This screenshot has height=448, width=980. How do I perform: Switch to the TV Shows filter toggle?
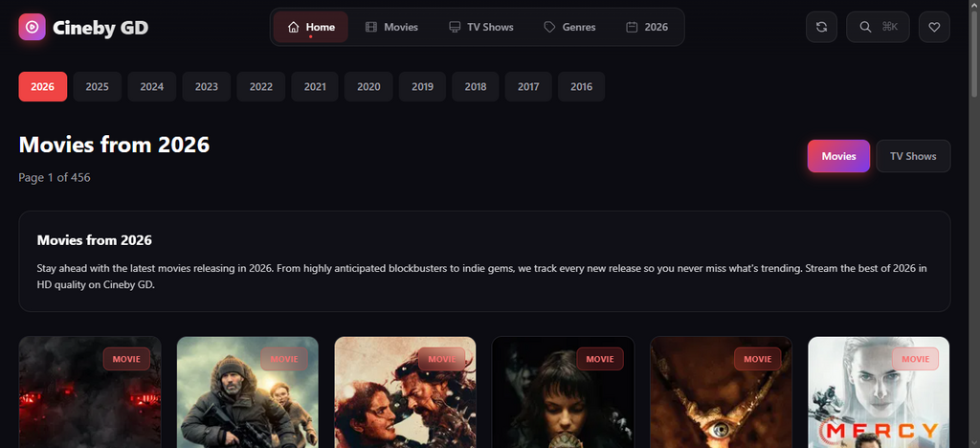tap(913, 156)
